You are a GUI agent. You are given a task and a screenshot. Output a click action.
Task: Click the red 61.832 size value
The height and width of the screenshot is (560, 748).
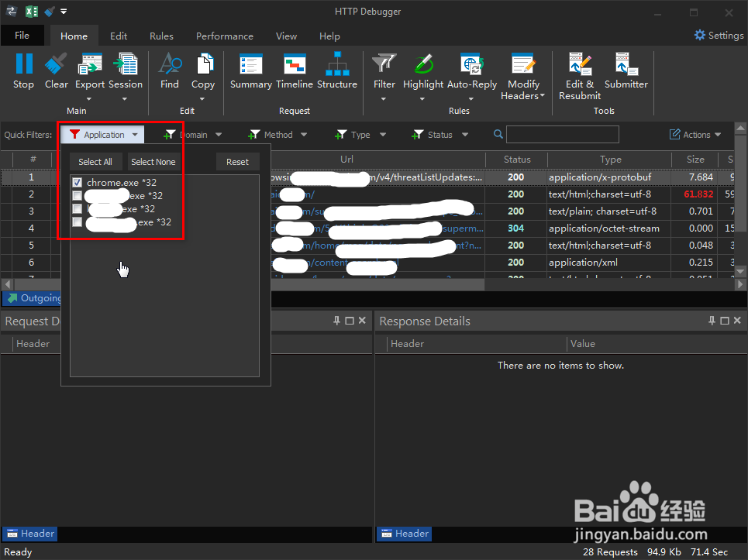tap(698, 194)
